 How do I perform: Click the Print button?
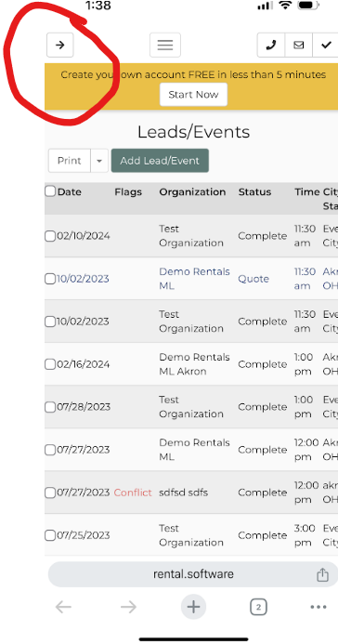[x=70, y=161]
